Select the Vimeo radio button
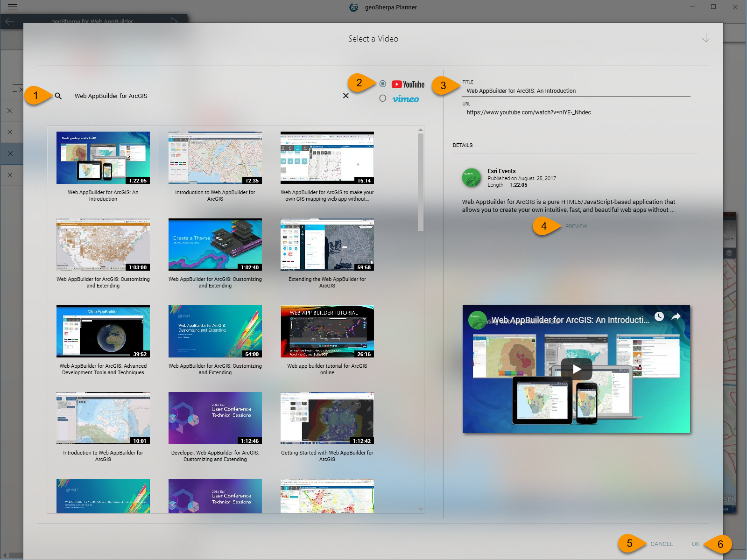Image resolution: width=747 pixels, height=560 pixels. point(383,98)
